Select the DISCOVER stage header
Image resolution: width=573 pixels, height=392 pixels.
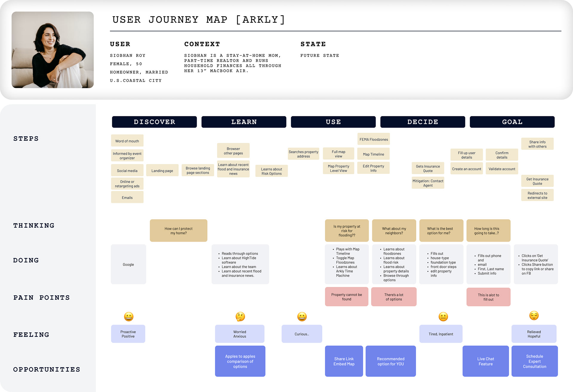[154, 122]
